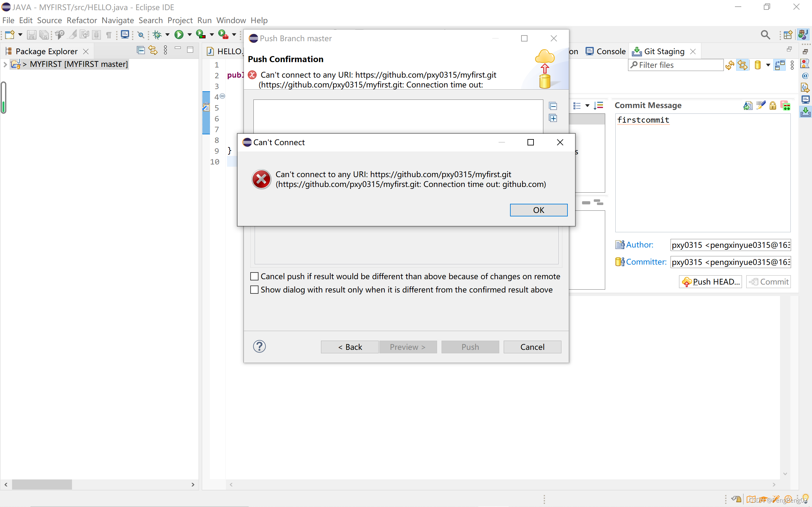The width and height of the screenshot is (812, 507).
Task: Click the search magnifier icon in the toolbar
Action: point(765,35)
